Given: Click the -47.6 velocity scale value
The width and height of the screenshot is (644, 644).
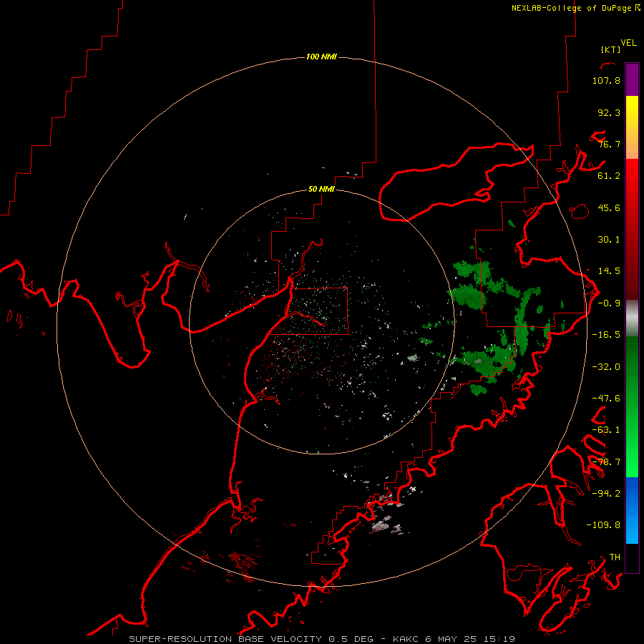Looking at the screenshot, I should 606,399.
